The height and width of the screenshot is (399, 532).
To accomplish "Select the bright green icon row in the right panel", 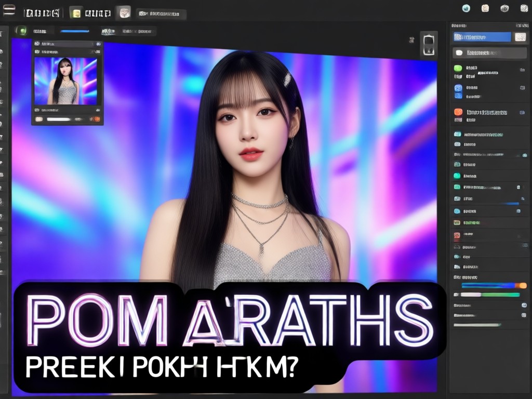I will tap(489, 69).
